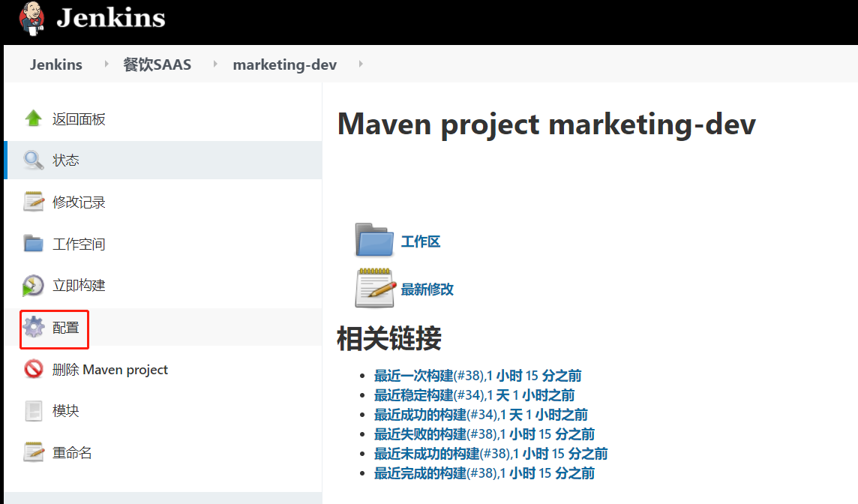The image size is (858, 504).
Task: Open the 最新修改 link
Action: pos(427,289)
